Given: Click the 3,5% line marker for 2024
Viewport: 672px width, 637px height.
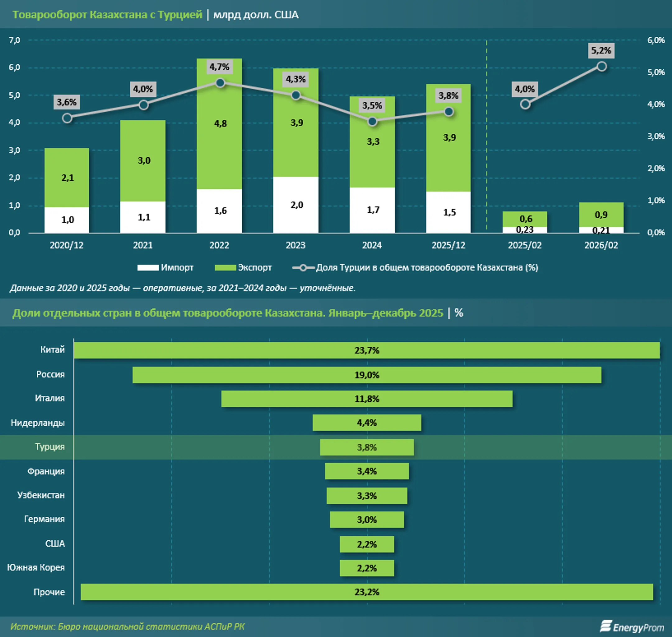Looking at the screenshot, I should [372, 121].
